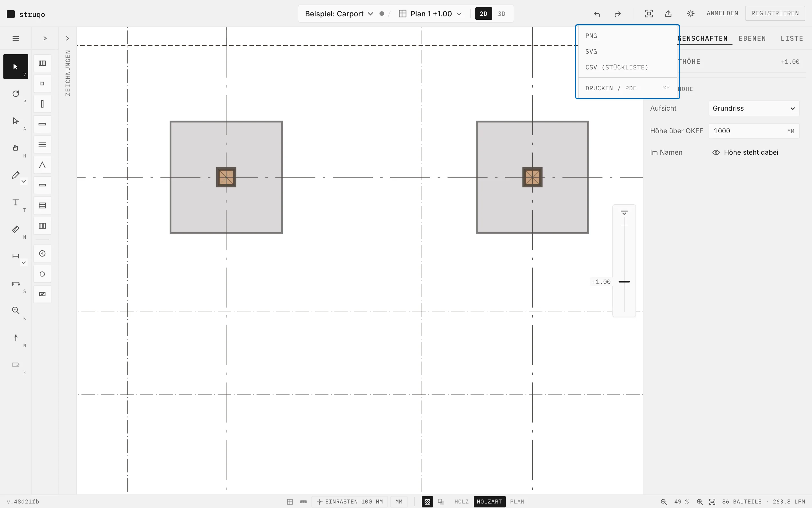Click zoom out icon in status bar
The height and width of the screenshot is (508, 812).
(x=664, y=502)
